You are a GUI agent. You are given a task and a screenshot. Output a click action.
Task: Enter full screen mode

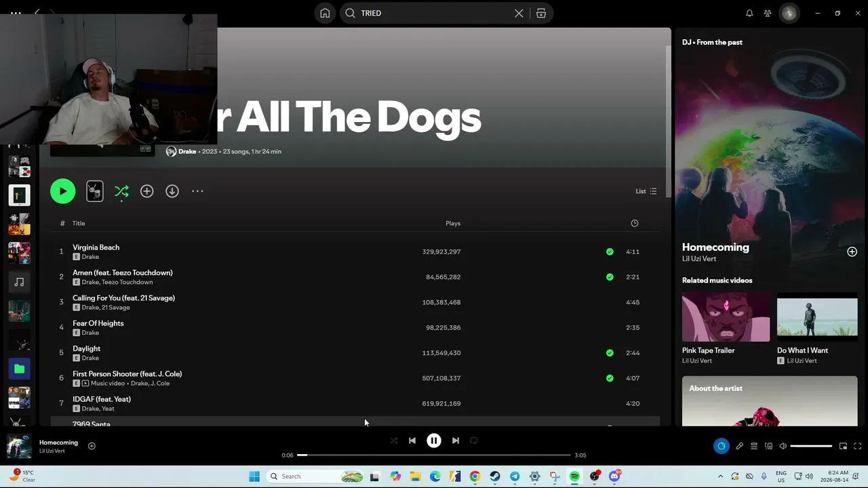point(857,446)
